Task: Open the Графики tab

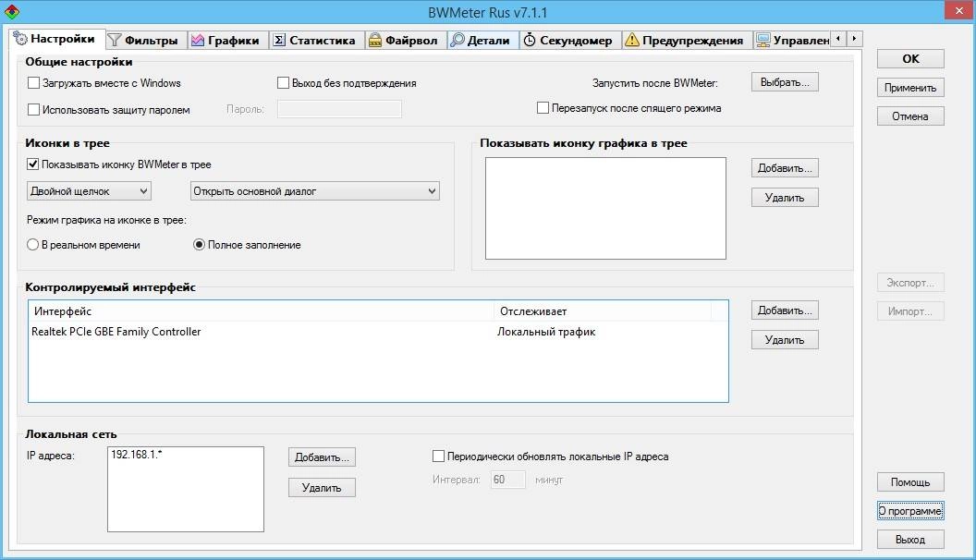Action: click(x=228, y=41)
